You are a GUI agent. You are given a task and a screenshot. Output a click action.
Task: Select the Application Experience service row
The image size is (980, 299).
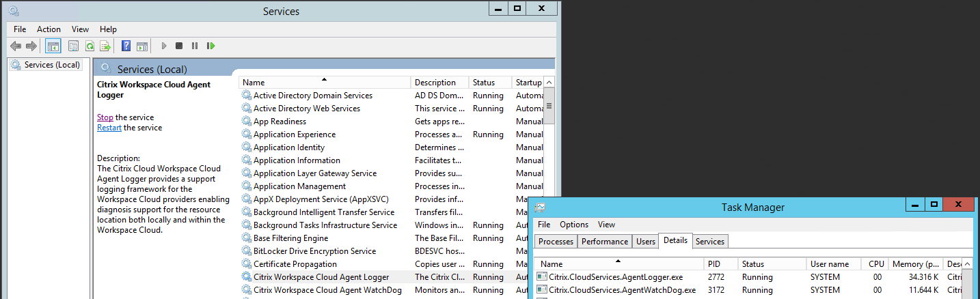(392, 134)
